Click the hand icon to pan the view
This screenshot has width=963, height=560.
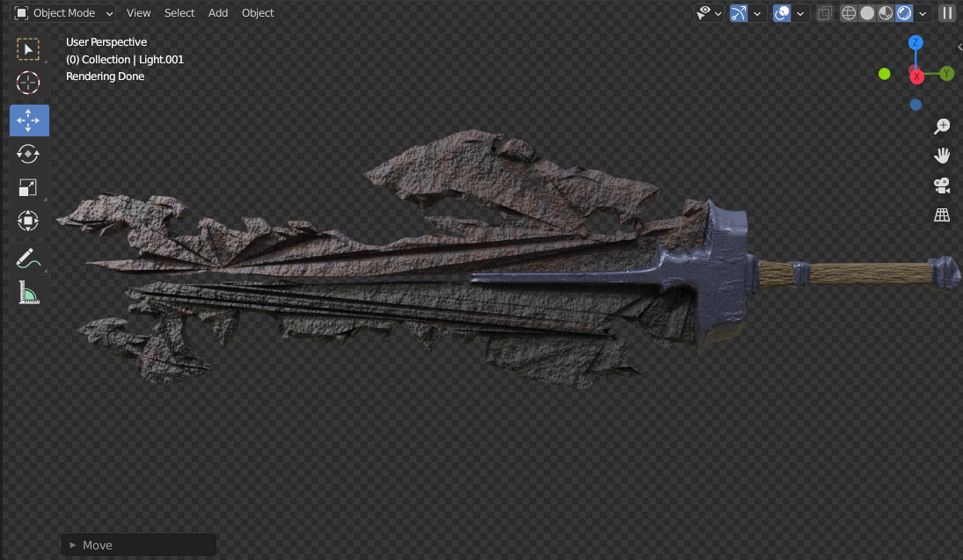[941, 156]
